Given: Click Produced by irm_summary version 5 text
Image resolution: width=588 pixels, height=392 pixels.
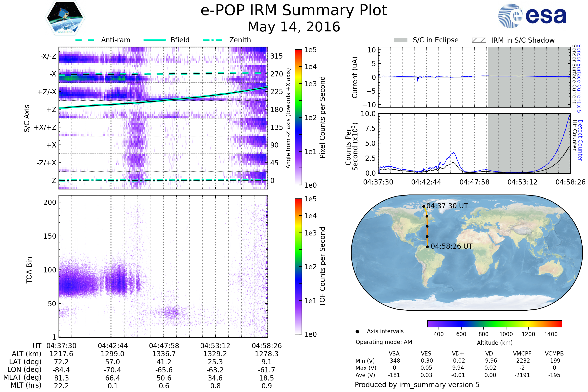Looking at the screenshot, I should coord(417,385).
